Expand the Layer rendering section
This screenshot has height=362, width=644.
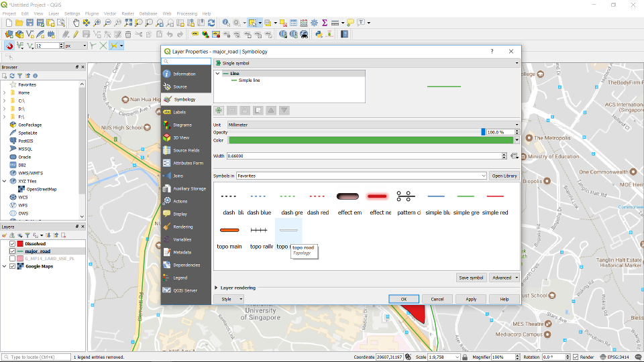(216, 288)
